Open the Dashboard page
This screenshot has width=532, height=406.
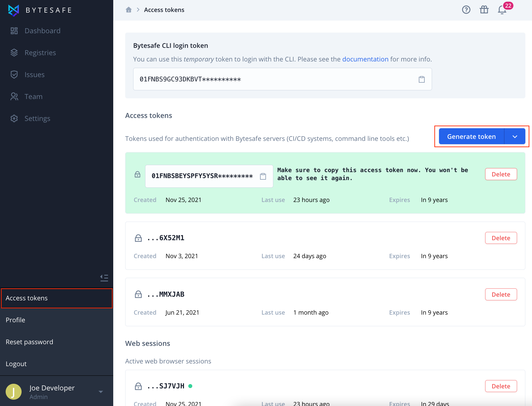(x=43, y=31)
